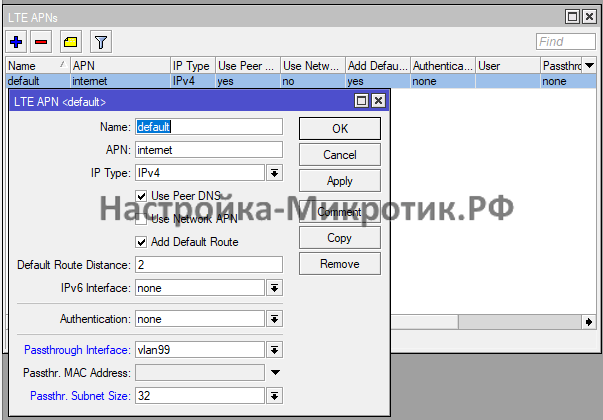Click the 'IPv4' cell in the table row
603x420 pixels.
click(x=193, y=81)
